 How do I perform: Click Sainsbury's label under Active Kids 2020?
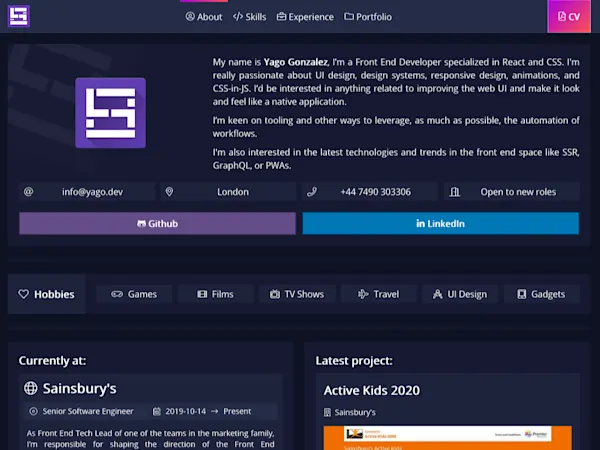[355, 412]
